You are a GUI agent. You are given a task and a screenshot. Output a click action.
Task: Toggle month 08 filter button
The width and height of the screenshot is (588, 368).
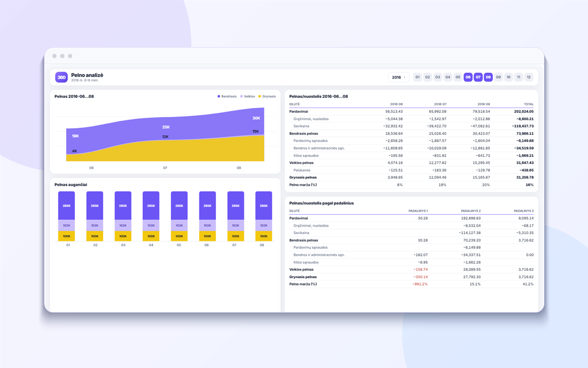coord(488,77)
